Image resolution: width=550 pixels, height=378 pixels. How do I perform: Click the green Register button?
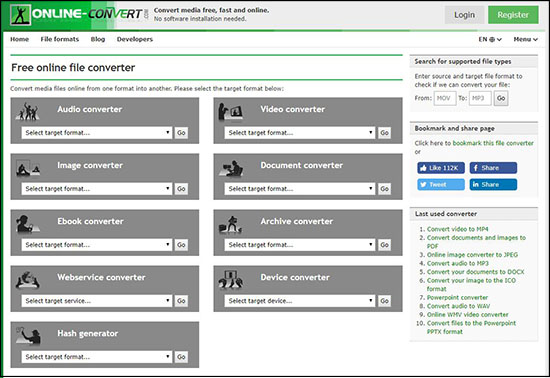tap(513, 15)
